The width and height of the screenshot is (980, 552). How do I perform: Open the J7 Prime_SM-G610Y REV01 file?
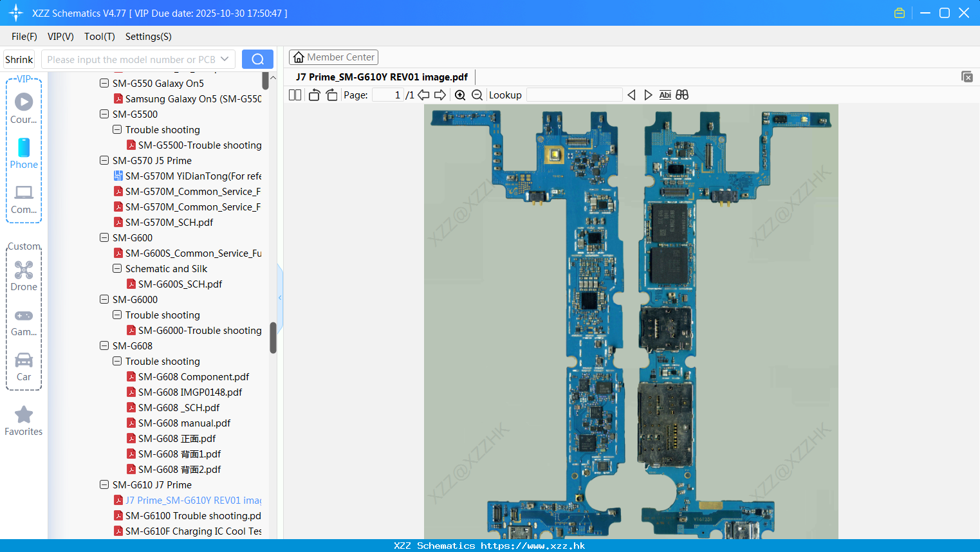point(187,500)
